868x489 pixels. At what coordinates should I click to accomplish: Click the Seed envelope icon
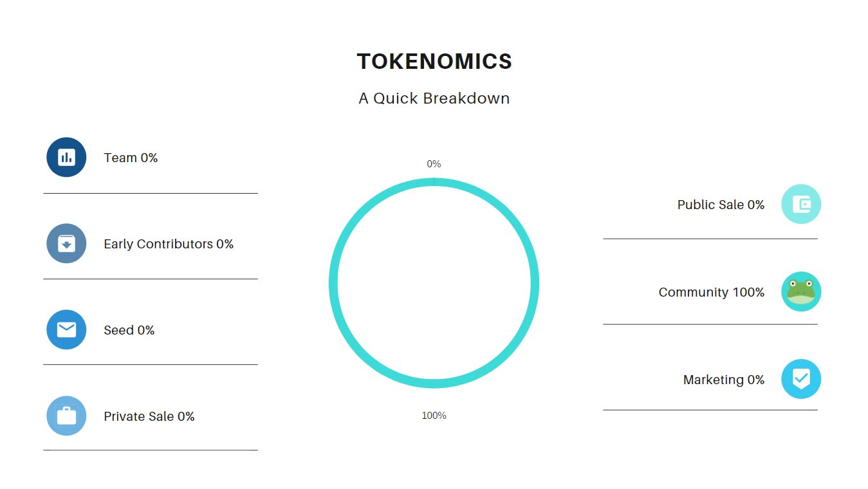click(66, 329)
